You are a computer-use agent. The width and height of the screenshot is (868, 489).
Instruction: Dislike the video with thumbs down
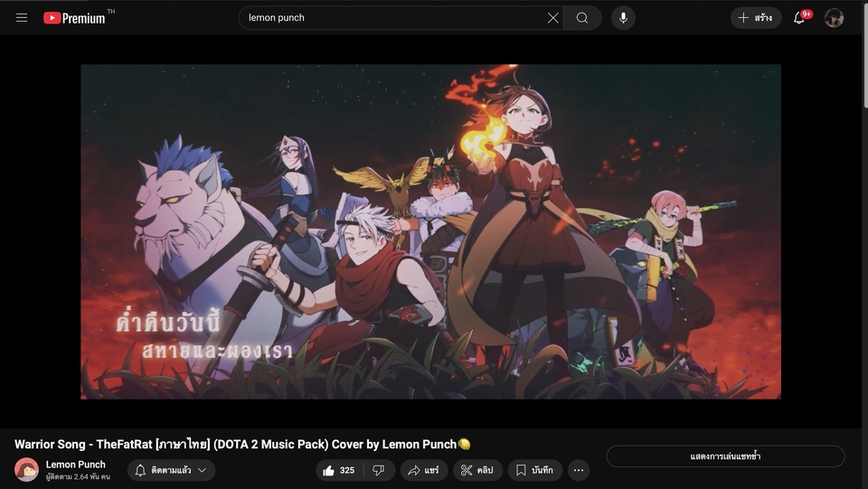[379, 470]
